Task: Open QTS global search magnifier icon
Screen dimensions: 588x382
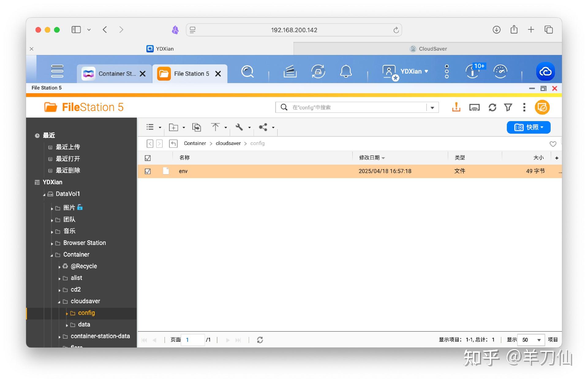Action: click(247, 72)
